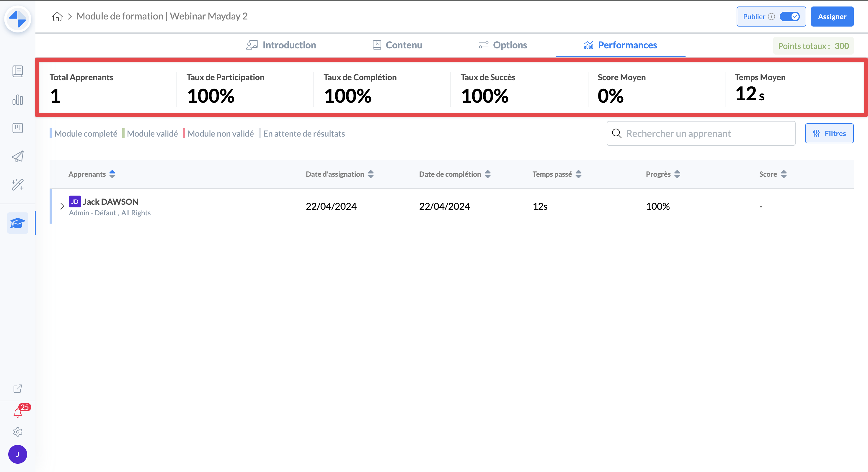Screen dimensions: 868x472
Task: Open notifications bell with 25 badge
Action: [17, 413]
